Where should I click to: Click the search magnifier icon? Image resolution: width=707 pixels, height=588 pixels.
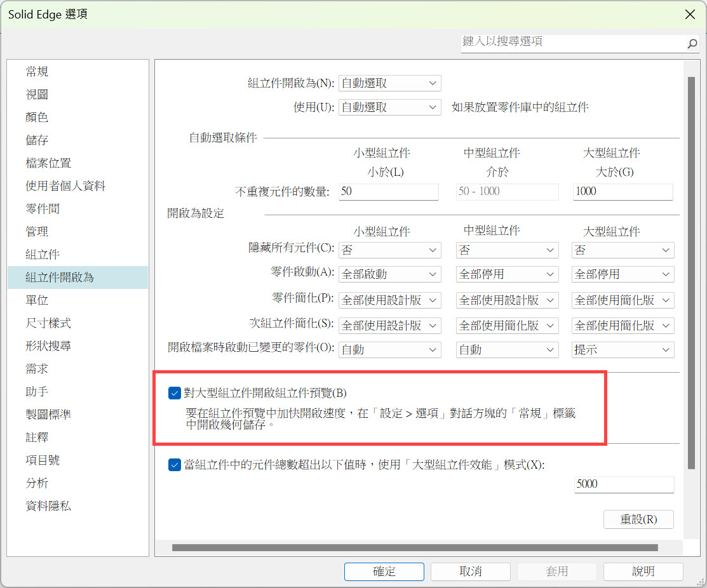[x=692, y=43]
